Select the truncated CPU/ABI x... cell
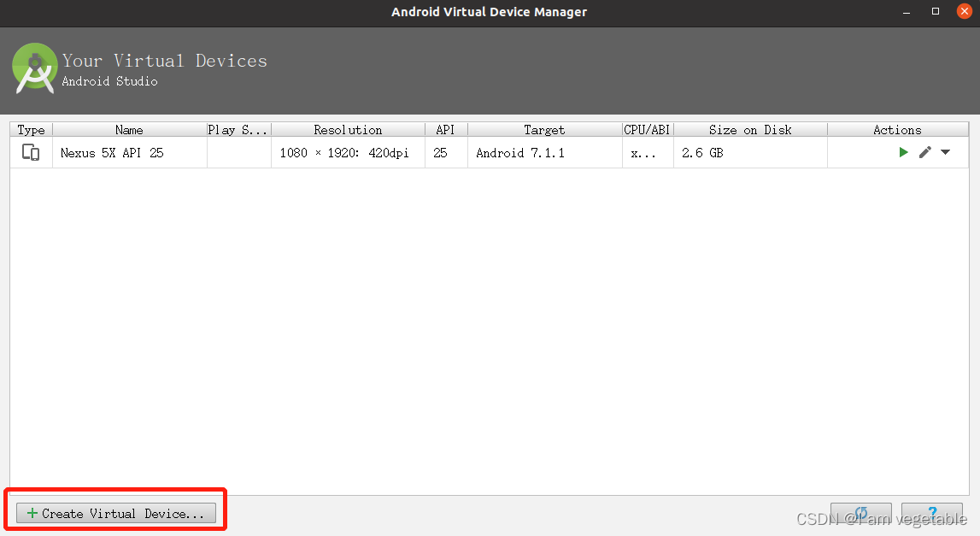 point(648,153)
